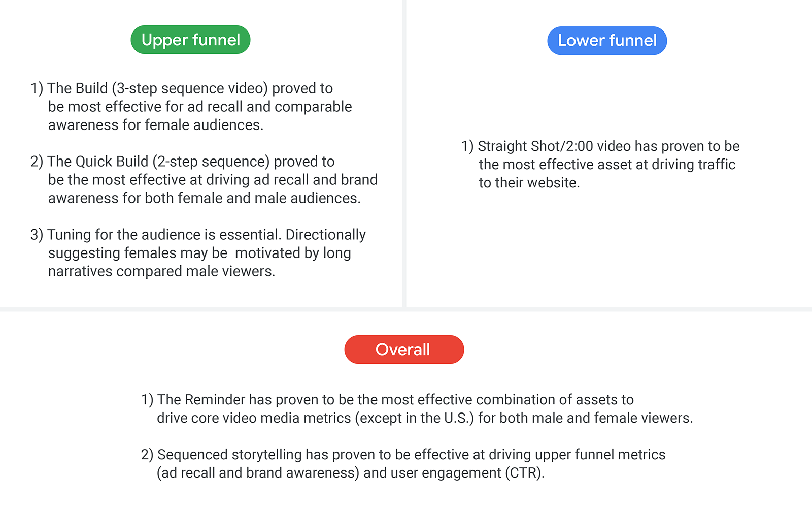Click the phrase 'awareness for female audiences.'
Image resolution: width=812 pixels, height=508 pixels.
[156, 125]
